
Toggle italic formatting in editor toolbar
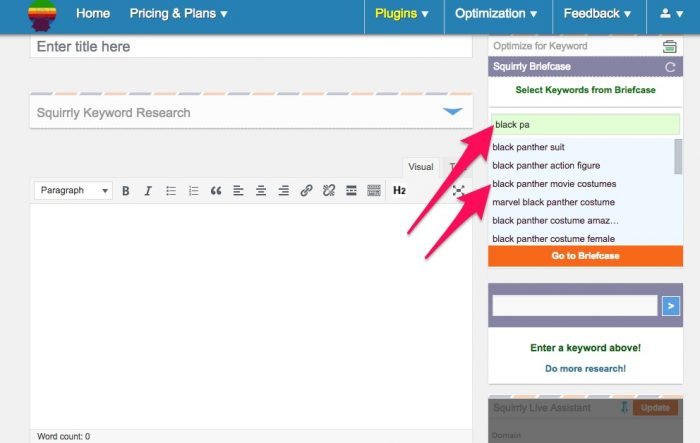(148, 191)
